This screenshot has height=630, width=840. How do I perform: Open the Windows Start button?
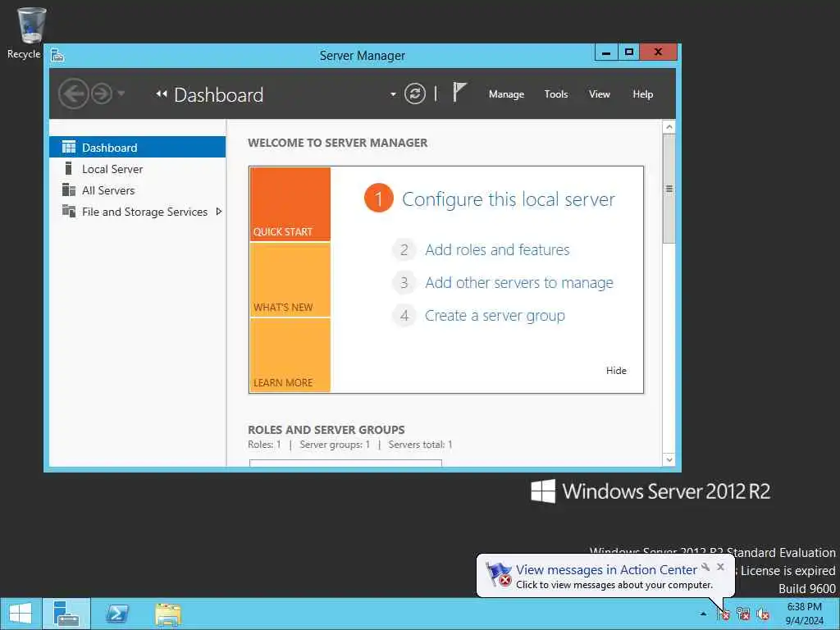point(21,614)
